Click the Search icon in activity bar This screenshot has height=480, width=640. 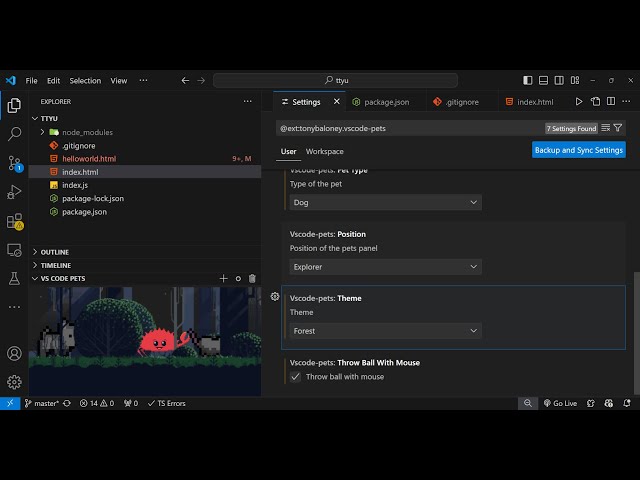tap(14, 133)
